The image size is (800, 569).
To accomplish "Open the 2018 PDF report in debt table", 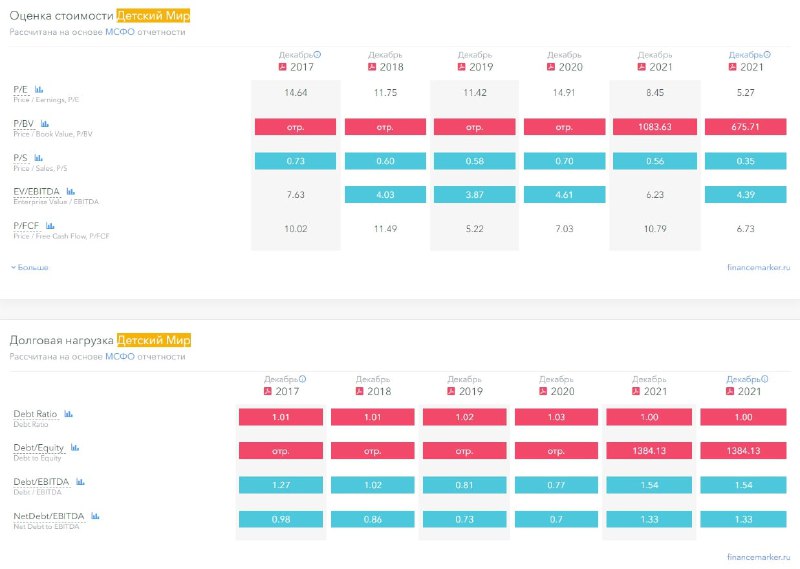I will (360, 391).
